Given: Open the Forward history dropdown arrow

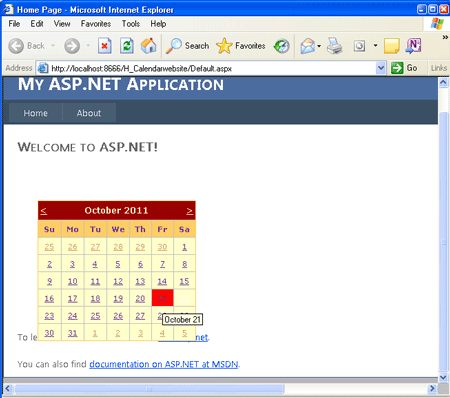Looking at the screenshot, I should [x=88, y=45].
